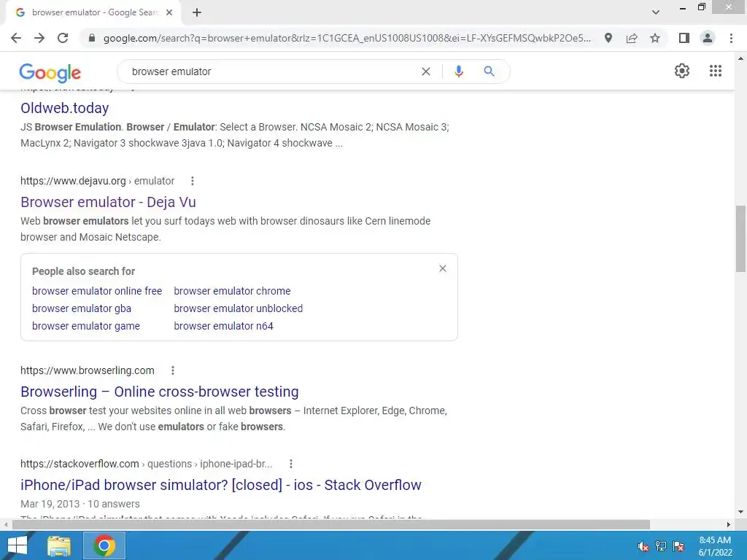Image resolution: width=747 pixels, height=560 pixels.
Task: Click the location pin icon in address bar
Action: pos(608,38)
